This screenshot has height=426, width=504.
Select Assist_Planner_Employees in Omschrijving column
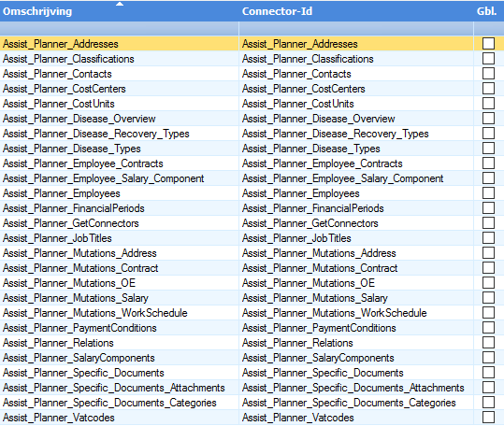point(62,193)
